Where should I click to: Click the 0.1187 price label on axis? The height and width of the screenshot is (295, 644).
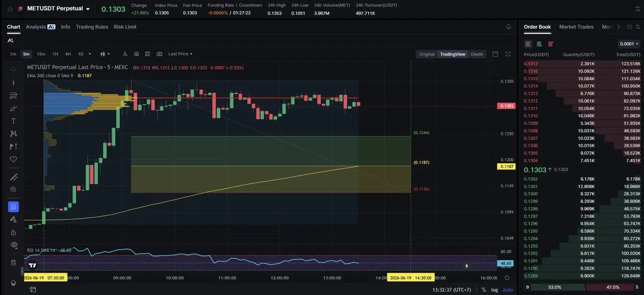[507, 167]
